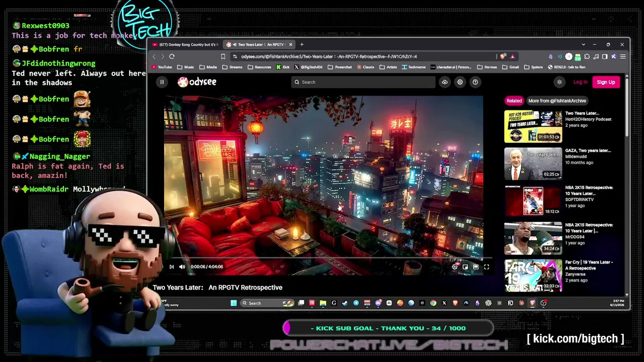This screenshot has width=644, height=362.
Task: Open MrDDG94's NBA 2K15 video thumbnail
Action: click(x=533, y=238)
